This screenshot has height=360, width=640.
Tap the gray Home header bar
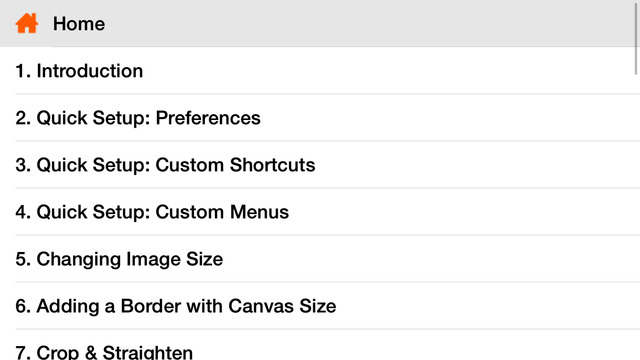[x=320, y=23]
